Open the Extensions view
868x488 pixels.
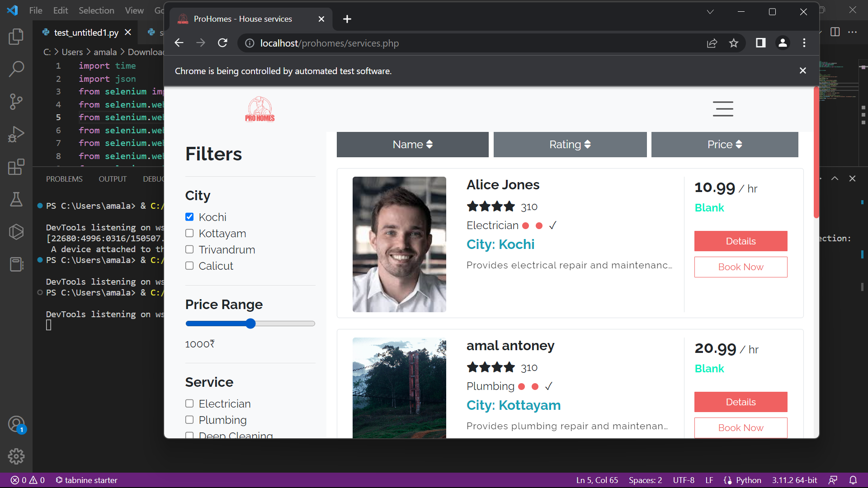click(16, 167)
